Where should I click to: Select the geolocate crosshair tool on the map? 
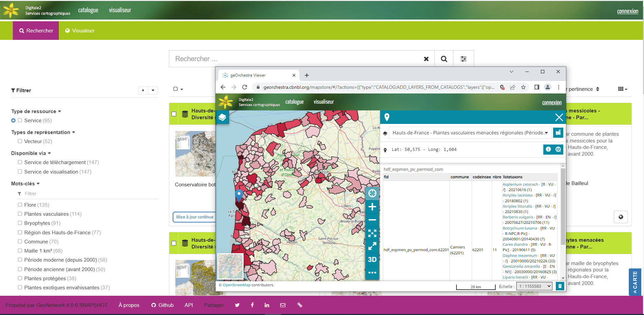click(372, 193)
